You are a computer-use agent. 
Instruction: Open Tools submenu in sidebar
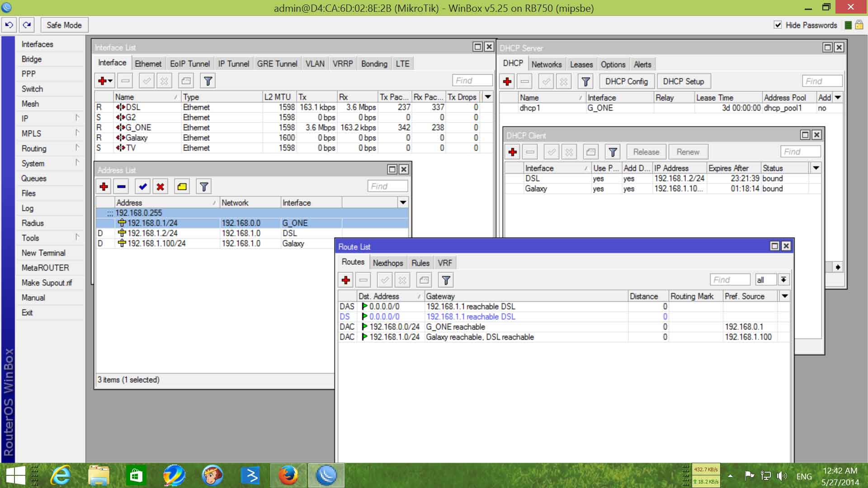tap(51, 238)
